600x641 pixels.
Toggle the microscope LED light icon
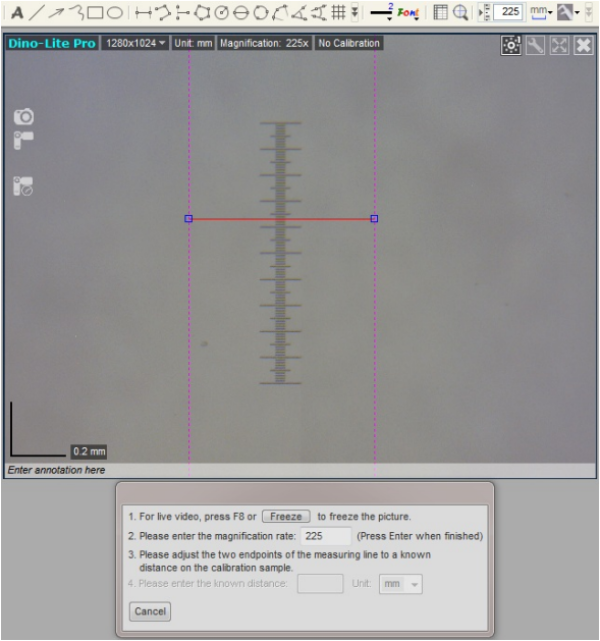[511, 45]
